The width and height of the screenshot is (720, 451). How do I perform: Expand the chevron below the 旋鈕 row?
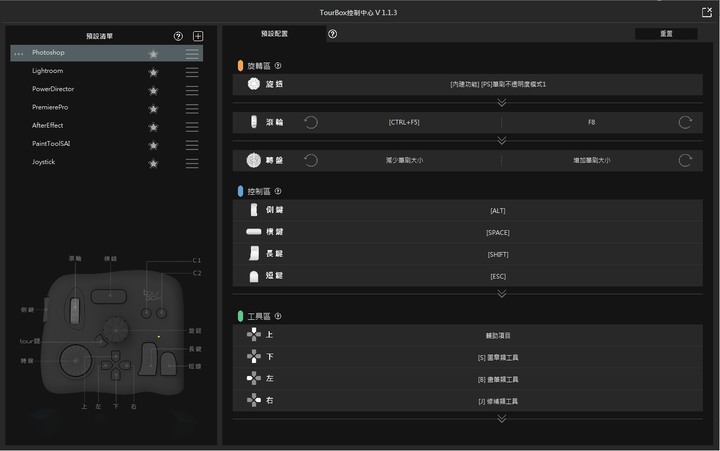pyautogui.click(x=502, y=102)
